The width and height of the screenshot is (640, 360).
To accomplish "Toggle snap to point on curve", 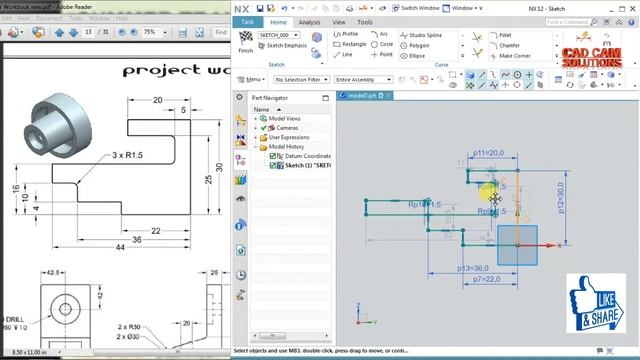I will [x=529, y=85].
